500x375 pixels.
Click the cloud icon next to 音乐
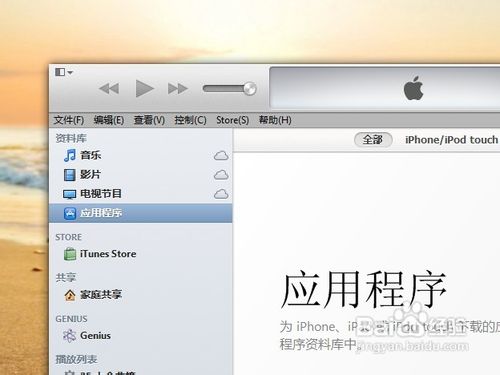221,156
